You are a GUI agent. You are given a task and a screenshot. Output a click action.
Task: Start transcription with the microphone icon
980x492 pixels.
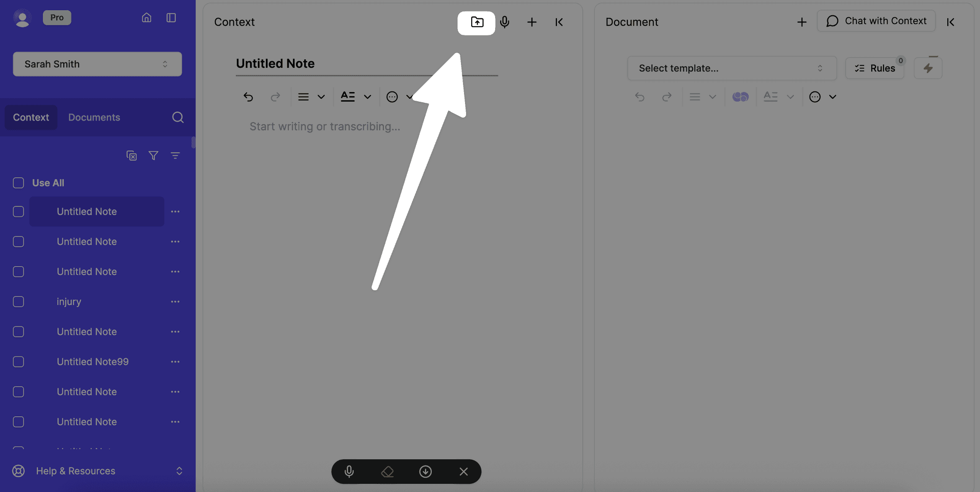(505, 22)
